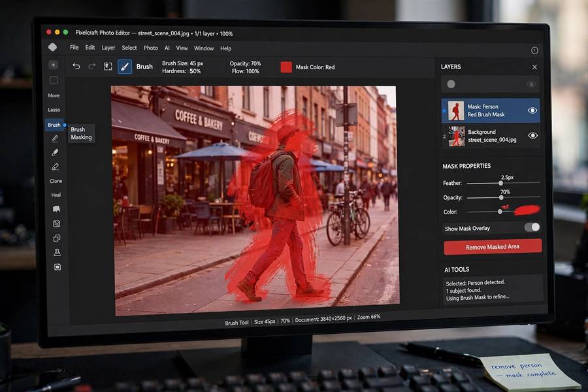The width and height of the screenshot is (588, 392).
Task: Pick the pencil icon directly beneath the Brush tool
Action: (x=55, y=139)
